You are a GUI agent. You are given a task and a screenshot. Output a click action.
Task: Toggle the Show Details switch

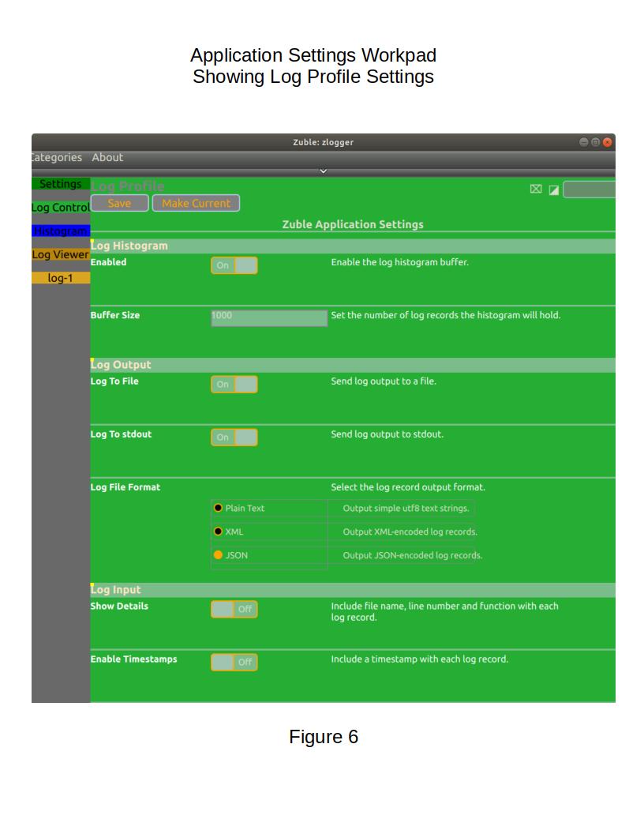point(234,609)
